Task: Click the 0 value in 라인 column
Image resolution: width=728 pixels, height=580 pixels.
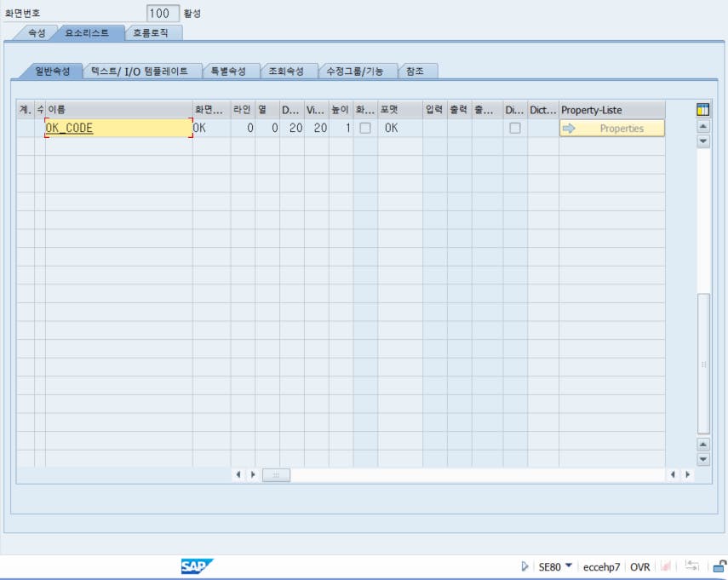Action: click(x=243, y=128)
